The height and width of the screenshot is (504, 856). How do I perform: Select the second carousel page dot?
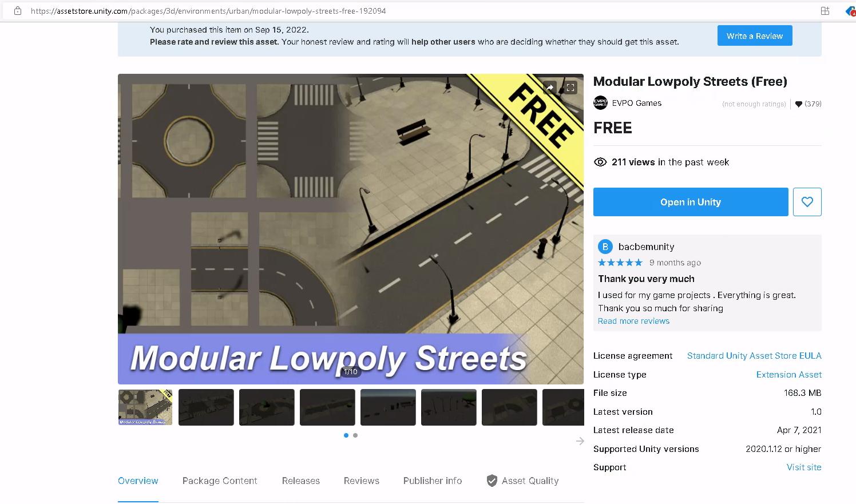tap(355, 435)
